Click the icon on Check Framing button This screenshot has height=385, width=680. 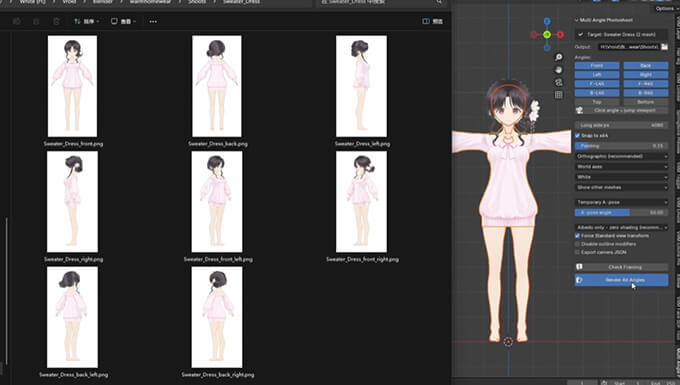579,267
